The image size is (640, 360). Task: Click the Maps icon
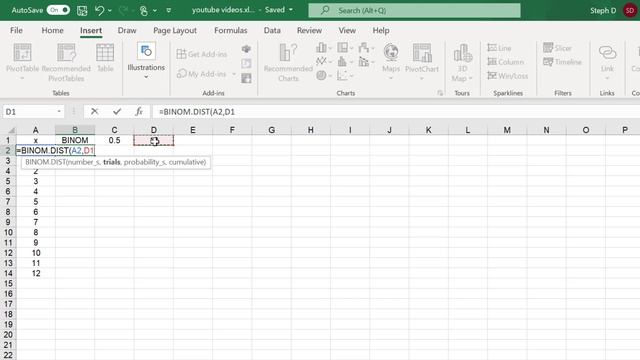pos(391,52)
